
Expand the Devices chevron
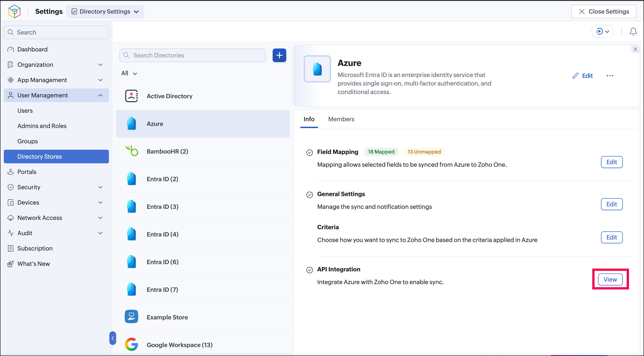click(x=101, y=202)
